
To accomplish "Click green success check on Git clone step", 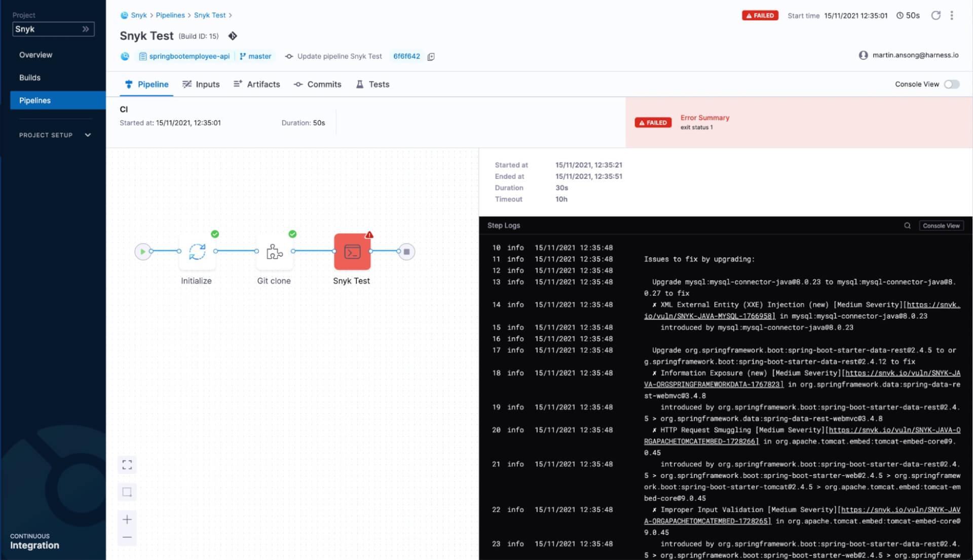I will pos(292,234).
